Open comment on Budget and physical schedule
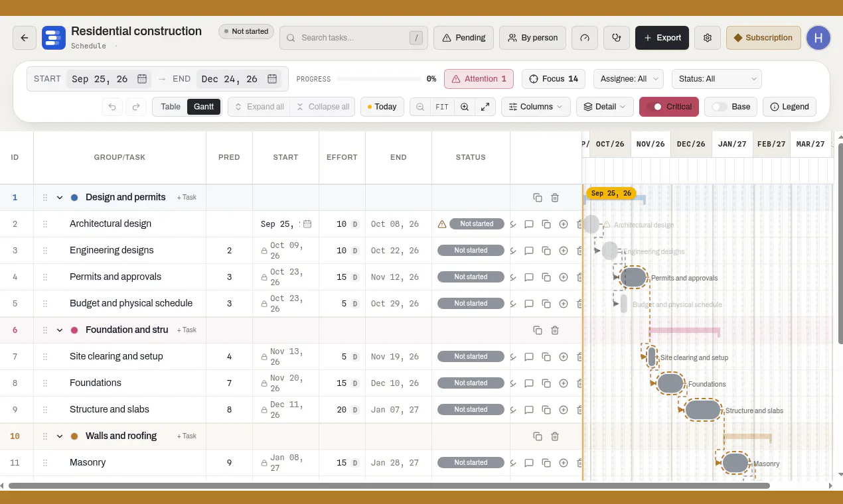Image resolution: width=843 pixels, height=504 pixels. click(529, 304)
